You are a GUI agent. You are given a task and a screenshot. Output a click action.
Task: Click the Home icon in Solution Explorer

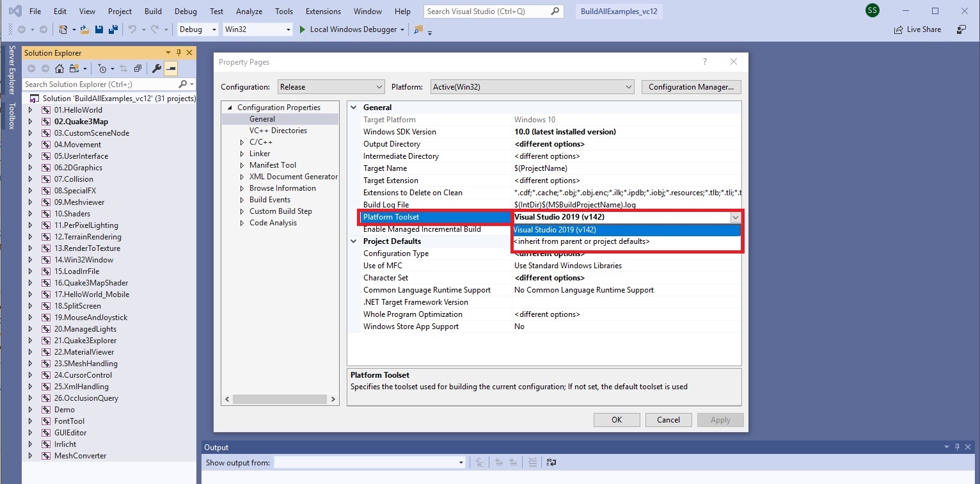pos(59,69)
